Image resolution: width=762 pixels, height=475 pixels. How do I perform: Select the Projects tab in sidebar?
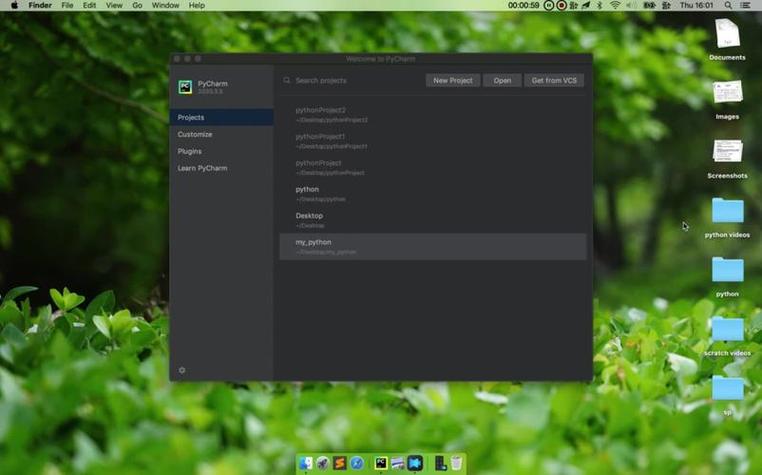click(x=222, y=117)
